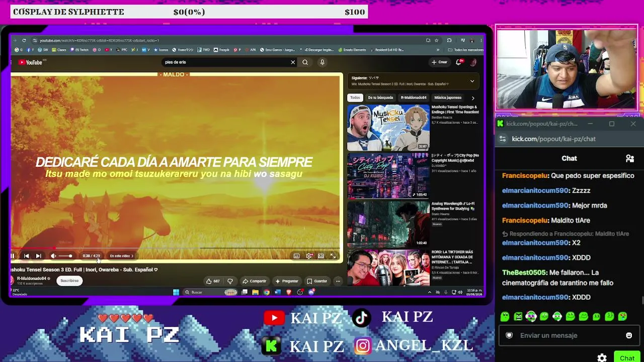Save the video with Guardar
Screen dimensions: 644x362
(x=317, y=281)
